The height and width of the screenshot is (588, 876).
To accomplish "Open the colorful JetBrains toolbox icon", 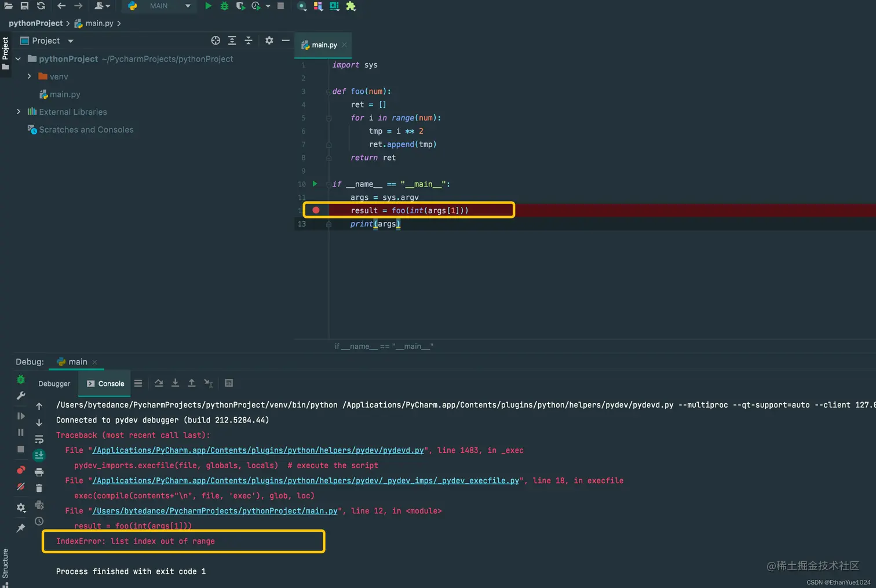I will (x=318, y=6).
